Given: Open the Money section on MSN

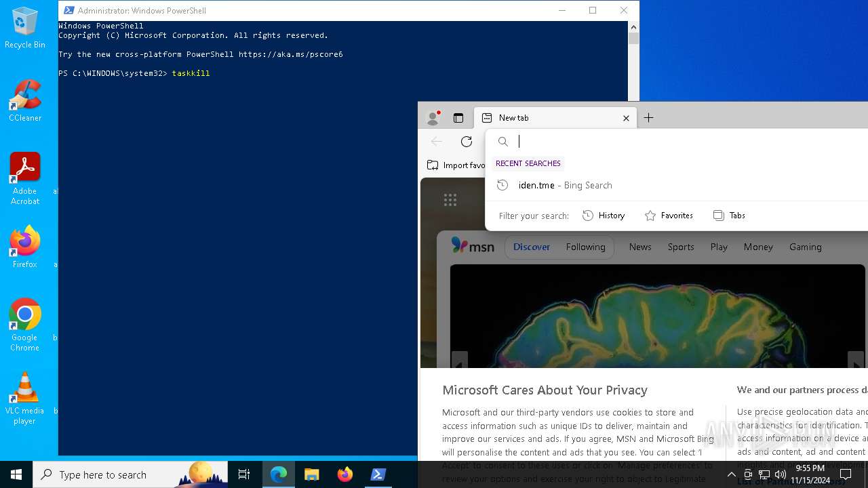Looking at the screenshot, I should [x=758, y=247].
